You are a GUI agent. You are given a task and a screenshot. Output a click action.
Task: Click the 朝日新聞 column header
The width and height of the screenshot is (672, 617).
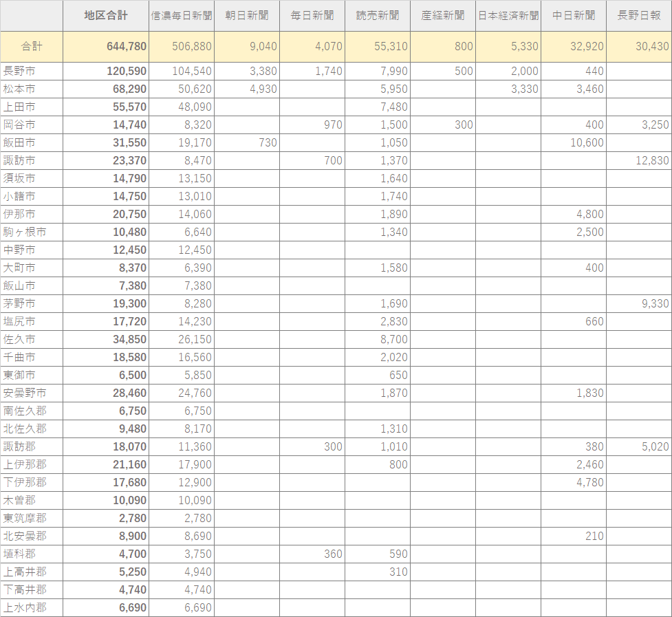(x=247, y=16)
